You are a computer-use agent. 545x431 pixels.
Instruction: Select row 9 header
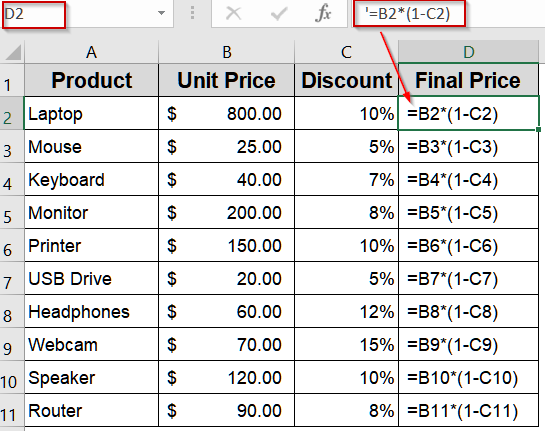coord(12,344)
